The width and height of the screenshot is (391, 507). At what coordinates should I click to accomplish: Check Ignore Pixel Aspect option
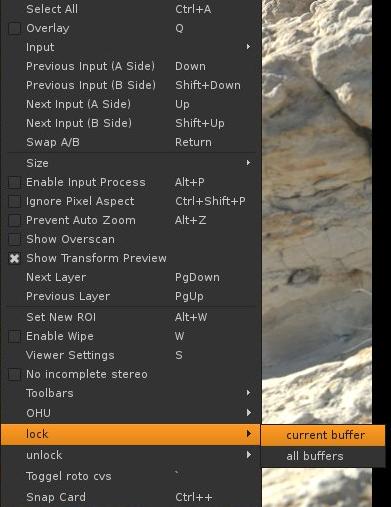14,201
